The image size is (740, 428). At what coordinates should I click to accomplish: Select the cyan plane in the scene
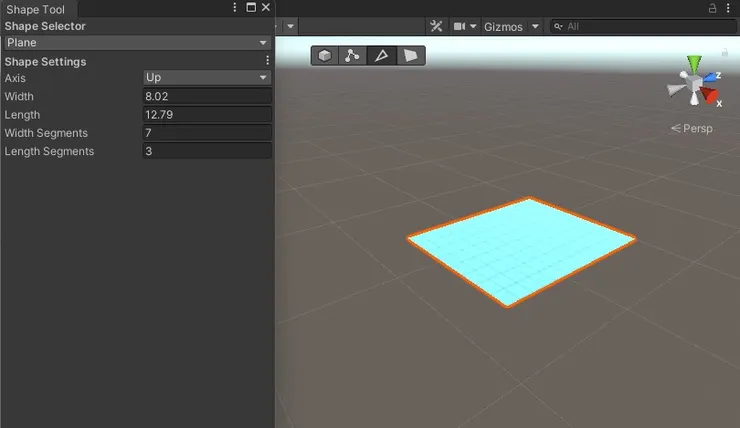point(521,250)
